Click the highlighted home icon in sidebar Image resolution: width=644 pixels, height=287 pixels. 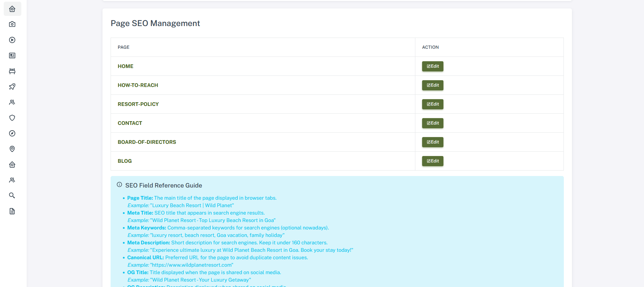coord(12,9)
